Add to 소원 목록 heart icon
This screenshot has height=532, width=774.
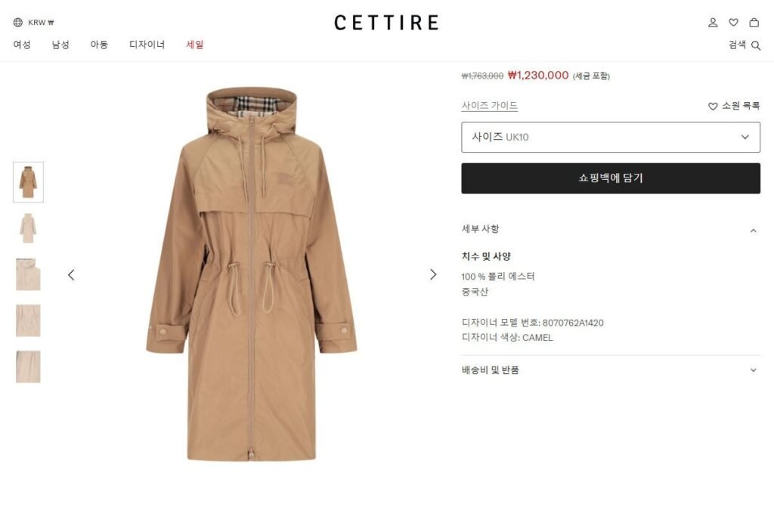pyautogui.click(x=713, y=106)
